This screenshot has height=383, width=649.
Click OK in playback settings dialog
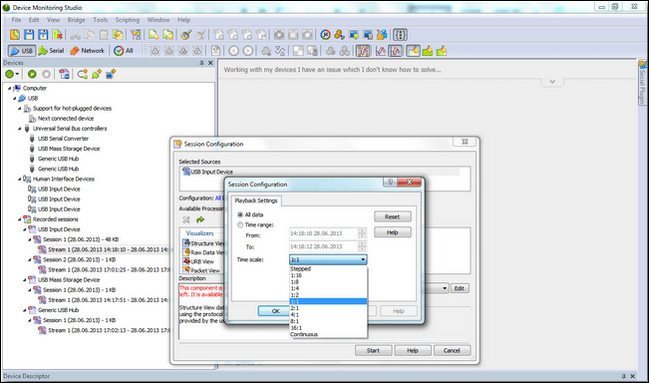[x=274, y=311]
